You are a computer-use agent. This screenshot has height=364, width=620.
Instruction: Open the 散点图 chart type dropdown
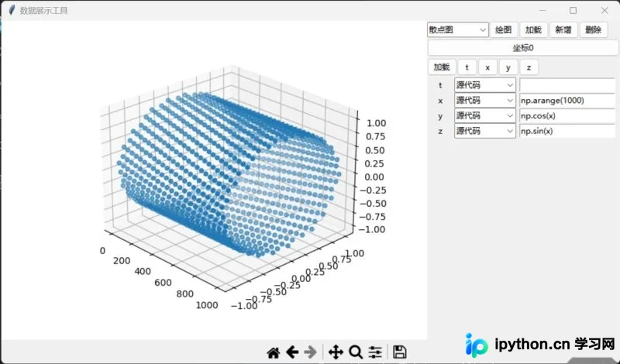[x=457, y=29]
